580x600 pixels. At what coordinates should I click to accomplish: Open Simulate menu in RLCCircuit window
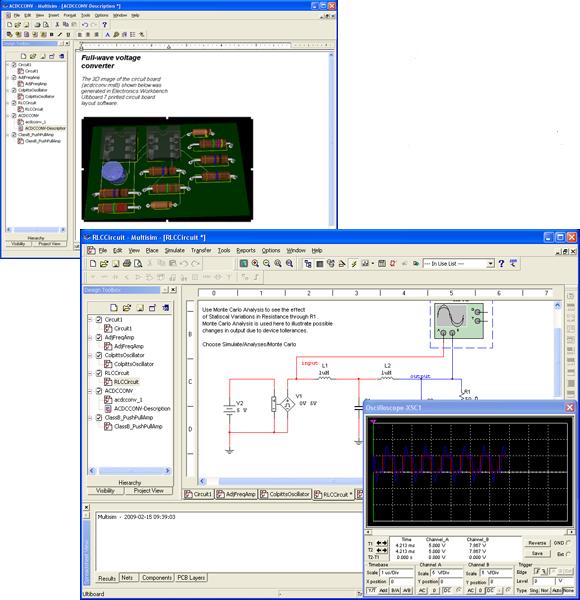(174, 250)
